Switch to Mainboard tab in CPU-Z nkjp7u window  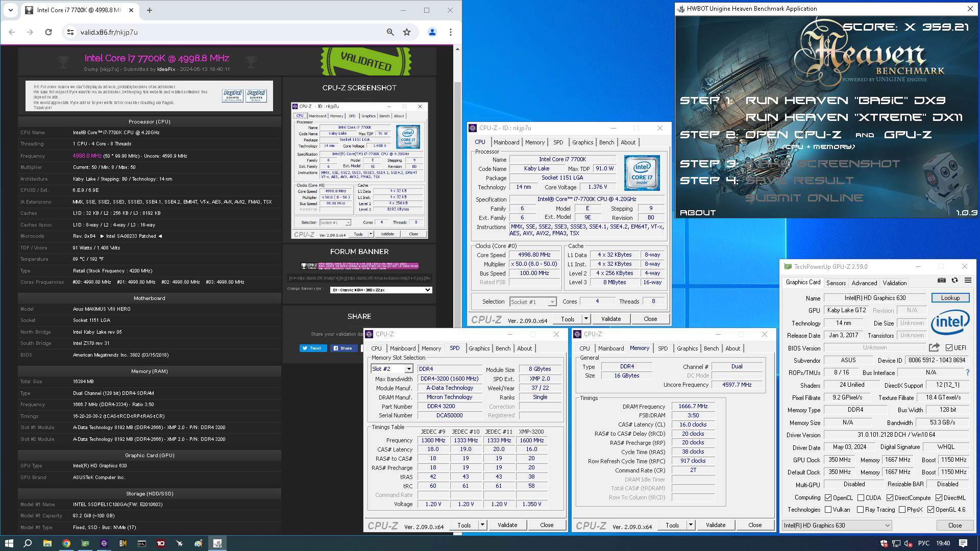click(x=506, y=142)
